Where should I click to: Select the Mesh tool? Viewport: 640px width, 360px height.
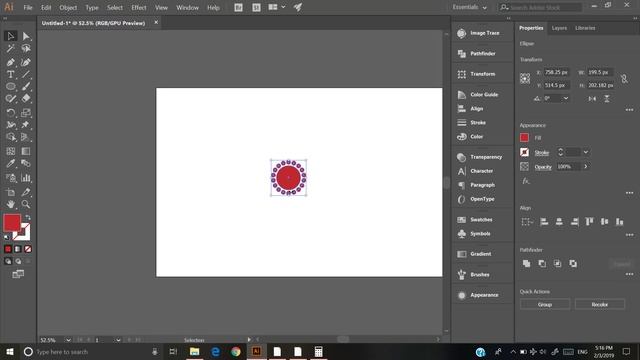point(11,151)
